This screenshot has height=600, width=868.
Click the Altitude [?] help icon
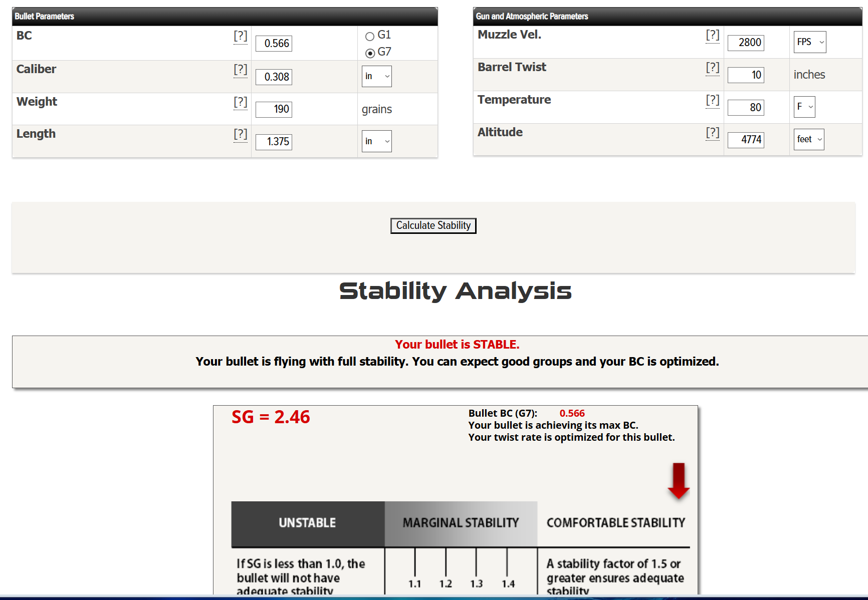pyautogui.click(x=712, y=133)
